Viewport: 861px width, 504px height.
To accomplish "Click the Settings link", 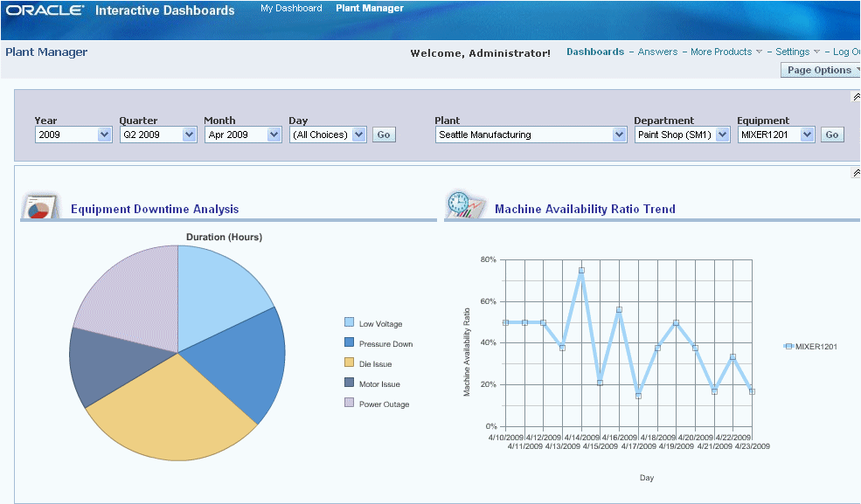I will coord(792,52).
